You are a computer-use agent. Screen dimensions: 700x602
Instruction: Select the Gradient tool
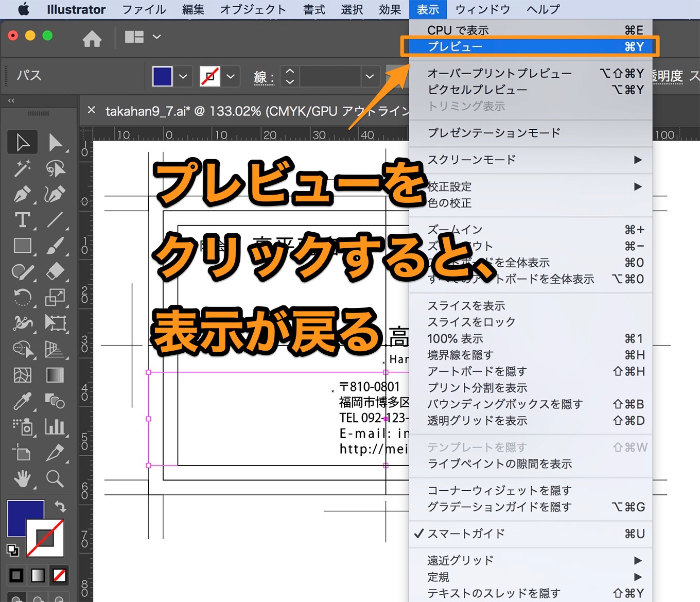tap(55, 375)
